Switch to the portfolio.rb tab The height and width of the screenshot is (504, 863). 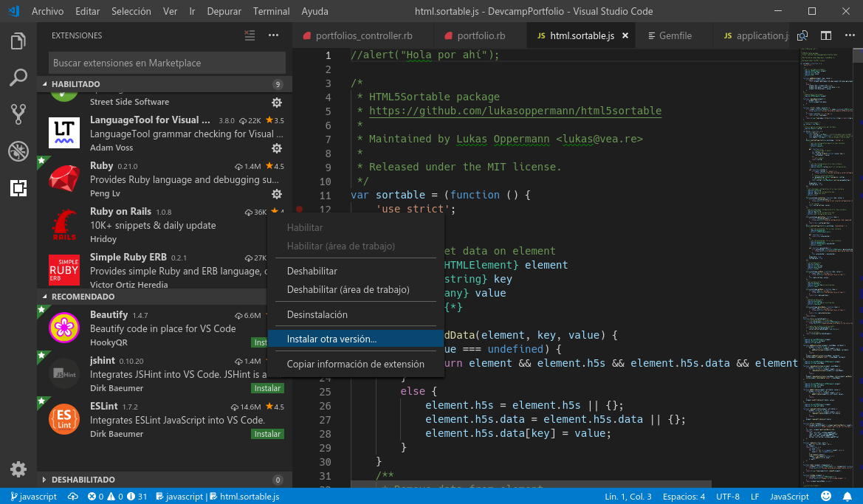481,35
